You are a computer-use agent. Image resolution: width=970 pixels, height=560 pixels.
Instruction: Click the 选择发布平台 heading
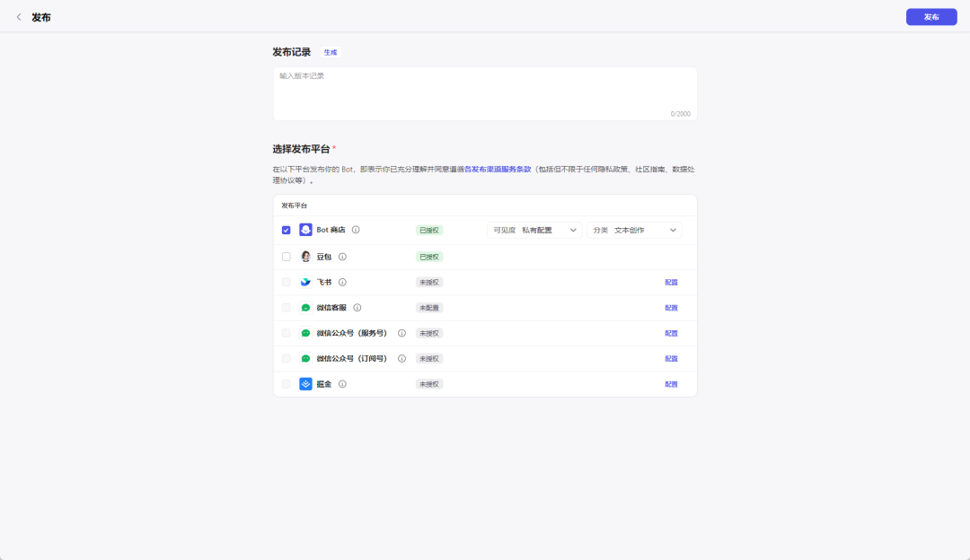(301, 149)
